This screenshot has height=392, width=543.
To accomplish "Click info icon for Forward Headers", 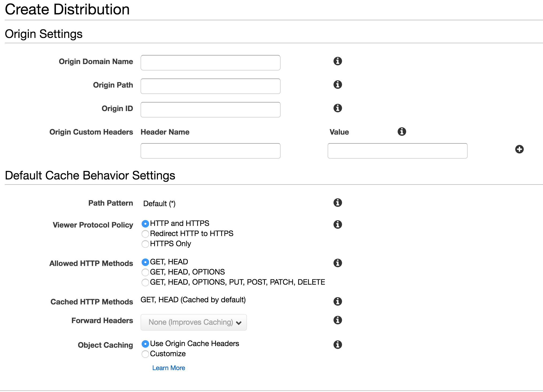I will (x=338, y=320).
